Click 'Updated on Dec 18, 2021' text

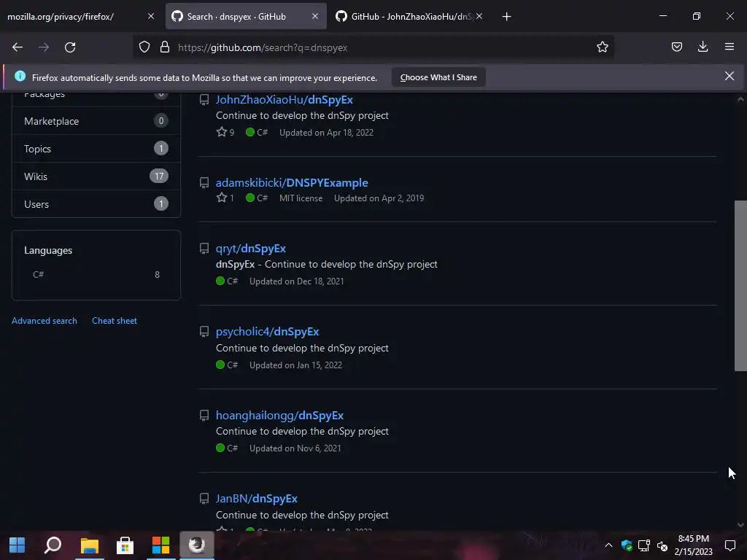(x=296, y=281)
